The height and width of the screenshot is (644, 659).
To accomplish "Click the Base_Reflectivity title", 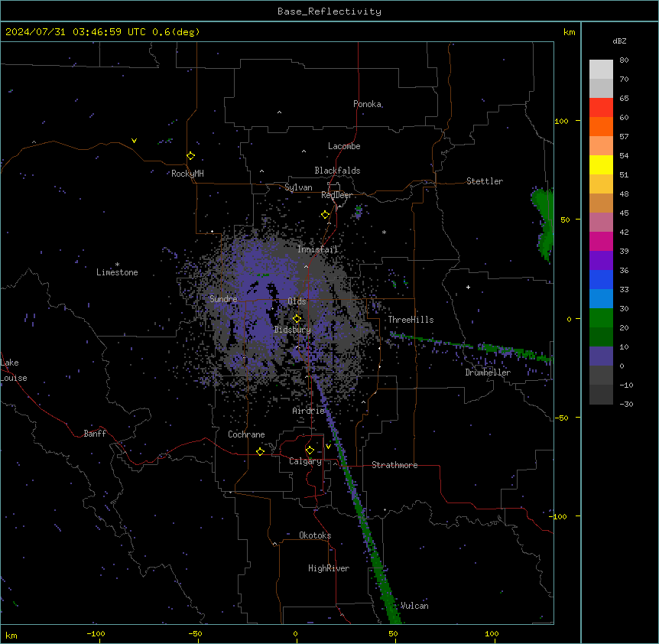I will (329, 11).
